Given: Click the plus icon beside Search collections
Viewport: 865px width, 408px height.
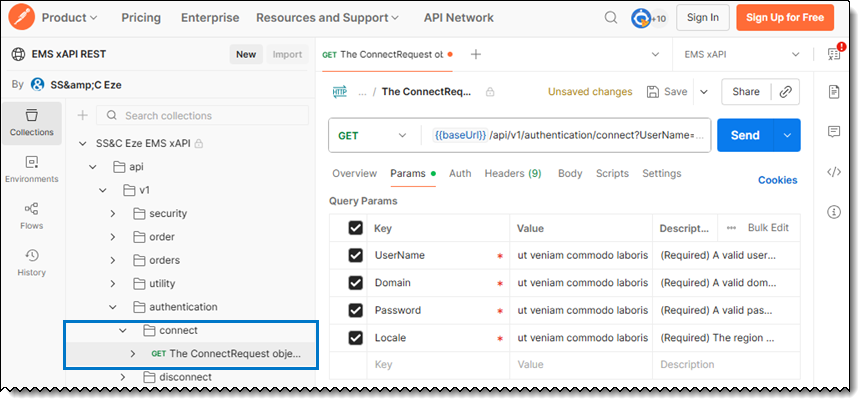Looking at the screenshot, I should 82,115.
